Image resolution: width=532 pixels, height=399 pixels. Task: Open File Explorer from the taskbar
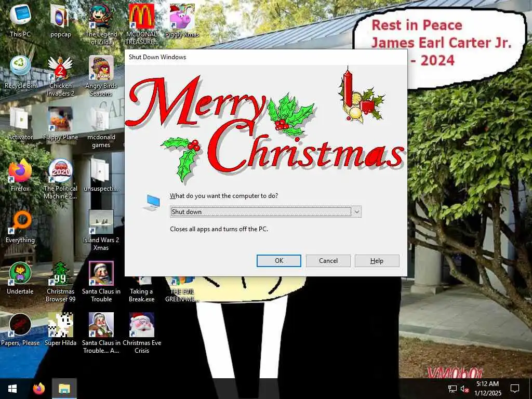(64, 389)
